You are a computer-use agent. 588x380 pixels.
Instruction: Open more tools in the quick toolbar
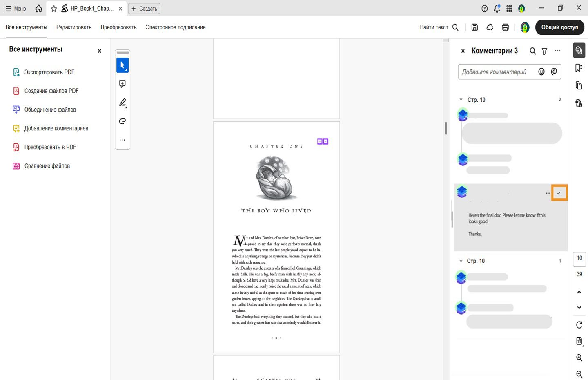(122, 140)
